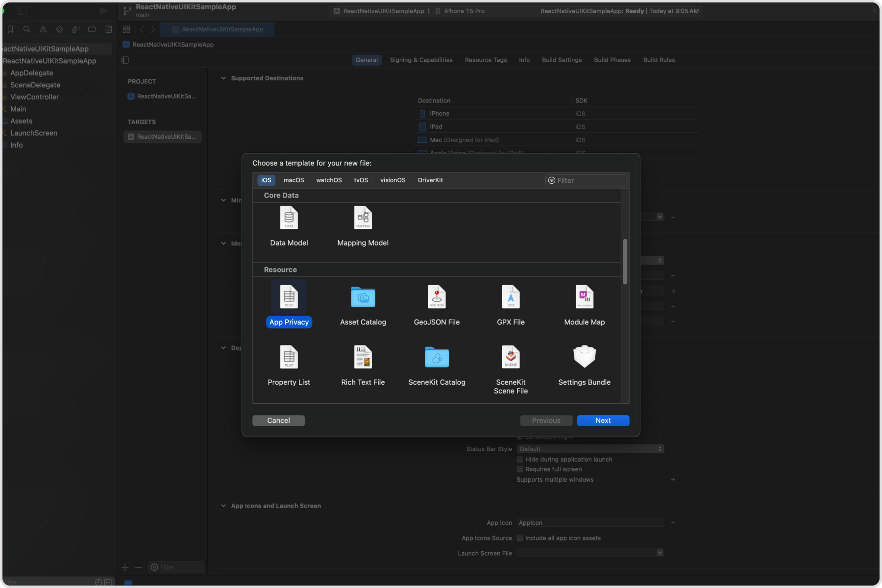Open the Find navigator magnifier icon
Image resolution: width=882 pixels, height=588 pixels.
pos(27,29)
